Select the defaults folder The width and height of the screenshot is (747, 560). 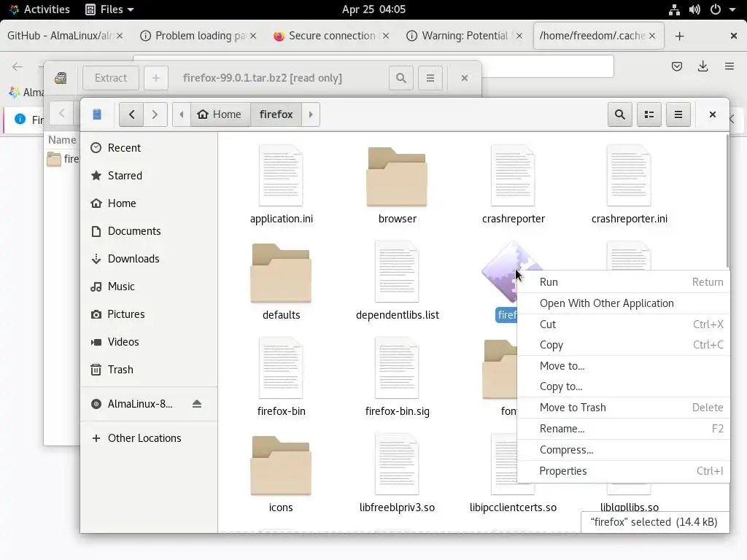(281, 281)
